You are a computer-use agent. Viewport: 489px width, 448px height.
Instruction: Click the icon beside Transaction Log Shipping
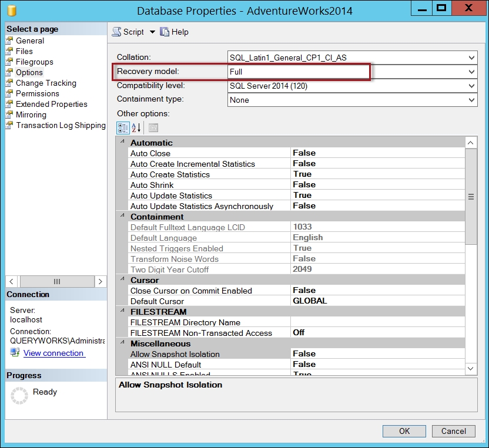(9, 125)
